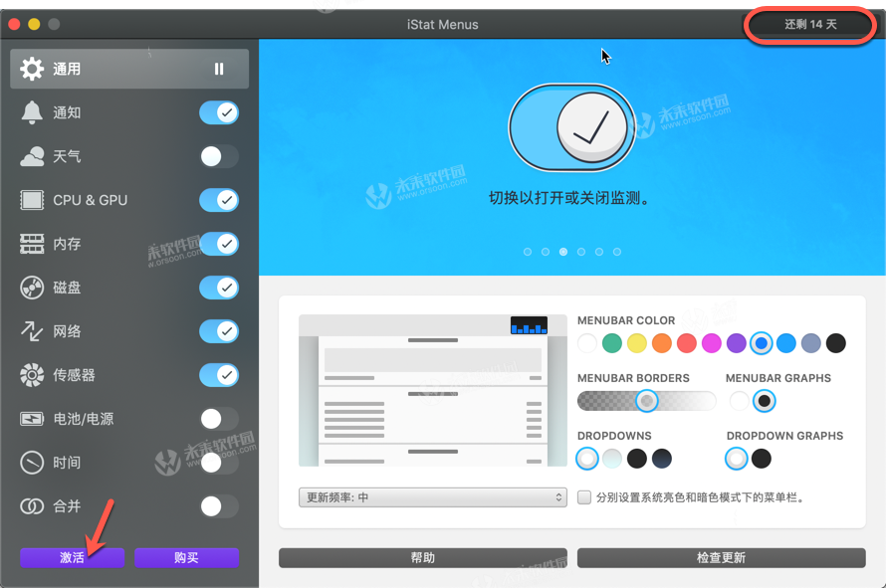Switch off the 内存 toggle
Screen dimensions: 886x588
[219, 244]
